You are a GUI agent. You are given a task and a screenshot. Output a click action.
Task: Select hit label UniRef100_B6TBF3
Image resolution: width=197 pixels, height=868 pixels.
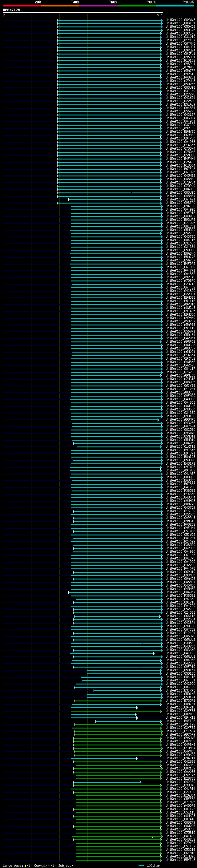point(180,484)
